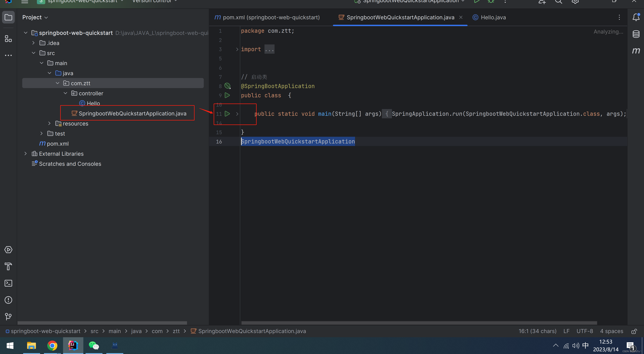Click the run gutter icon on line 9
Image resolution: width=644 pixels, height=354 pixels.
tap(227, 95)
